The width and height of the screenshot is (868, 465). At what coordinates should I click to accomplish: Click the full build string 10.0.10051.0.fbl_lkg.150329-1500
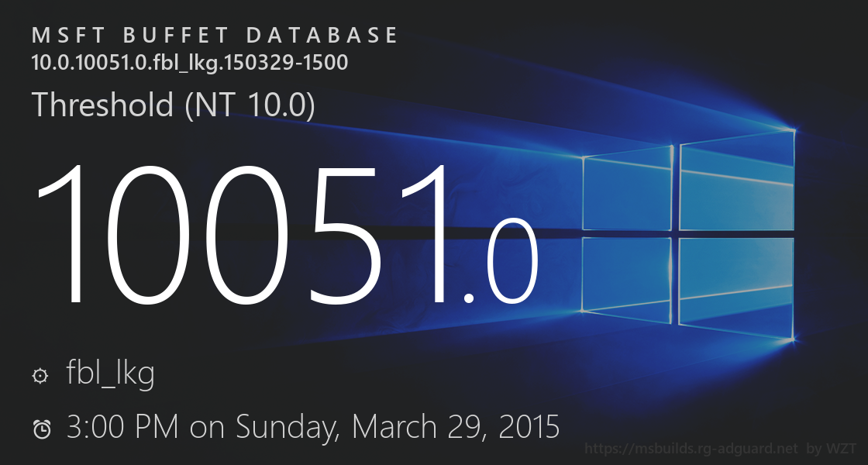pyautogui.click(x=189, y=62)
